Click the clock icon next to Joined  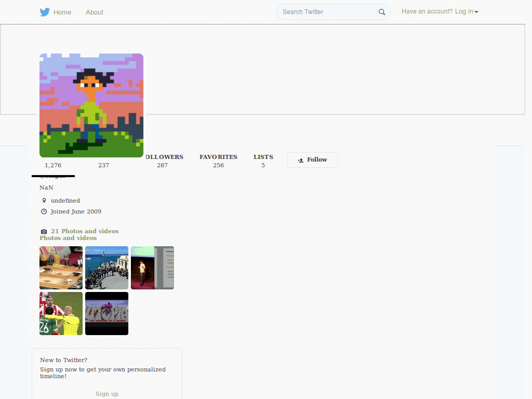44,211
